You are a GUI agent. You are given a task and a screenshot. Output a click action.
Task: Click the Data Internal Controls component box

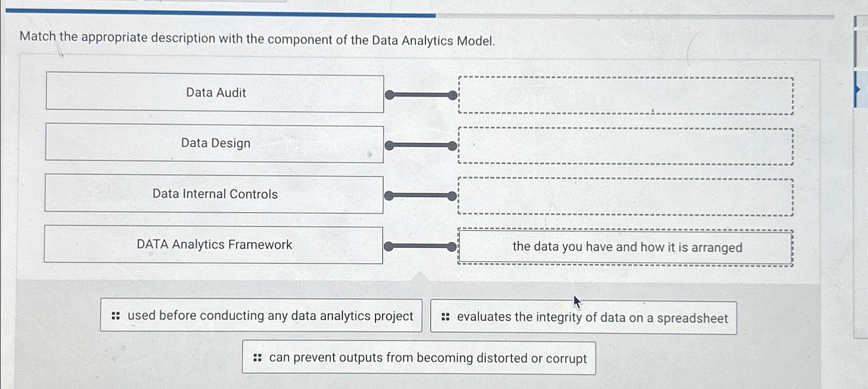(x=214, y=194)
